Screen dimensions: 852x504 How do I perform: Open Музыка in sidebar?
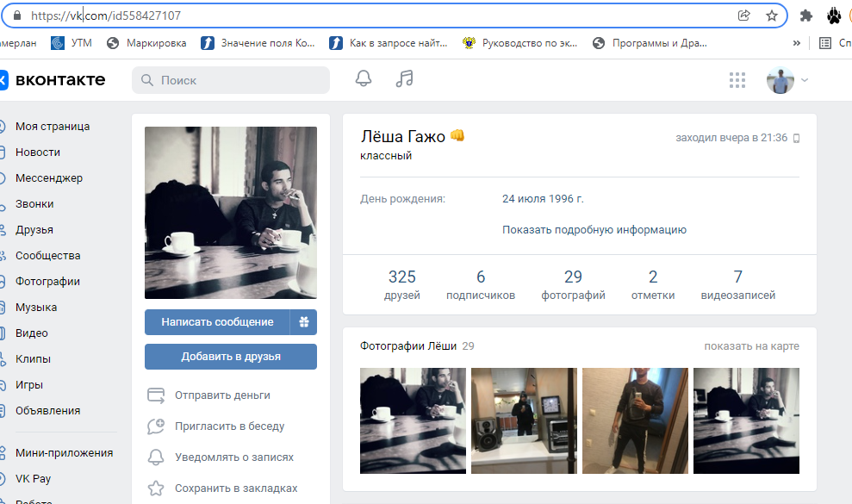(36, 308)
